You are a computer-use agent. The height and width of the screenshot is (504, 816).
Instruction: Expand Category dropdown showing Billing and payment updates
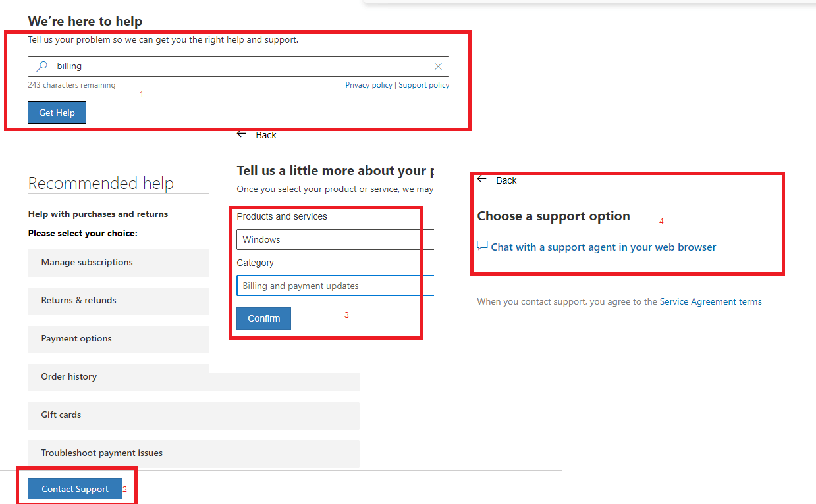pos(335,286)
